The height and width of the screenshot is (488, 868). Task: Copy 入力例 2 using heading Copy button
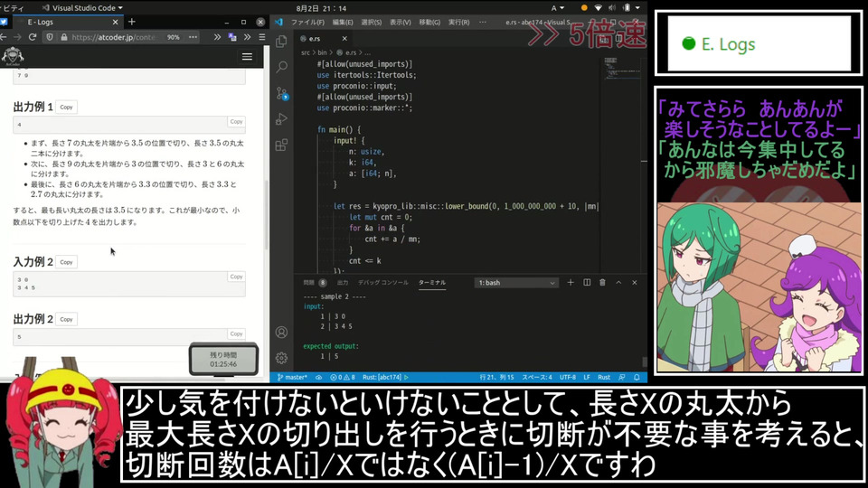[66, 262]
